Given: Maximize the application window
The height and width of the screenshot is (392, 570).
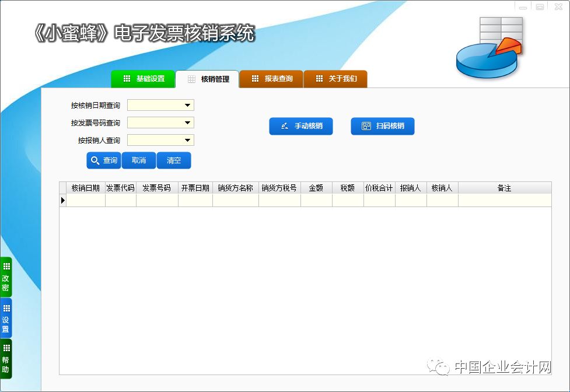Looking at the screenshot, I should coord(540,7).
